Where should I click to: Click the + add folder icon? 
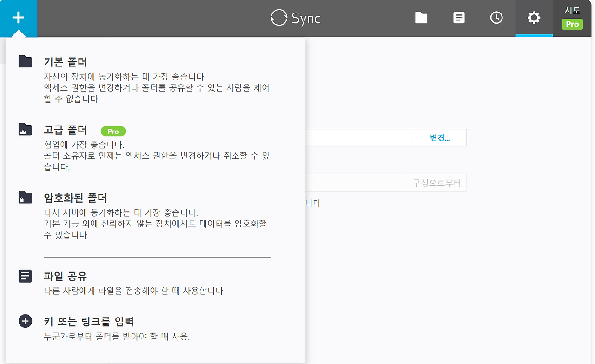pos(18,18)
